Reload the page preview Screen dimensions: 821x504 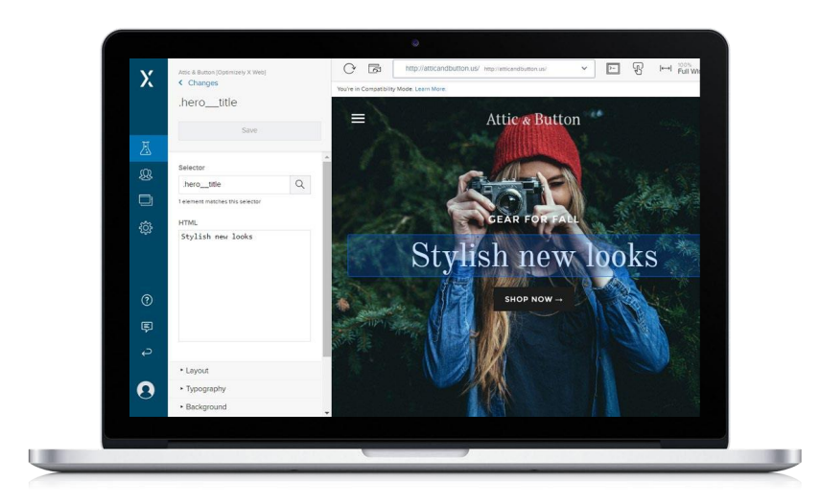349,69
